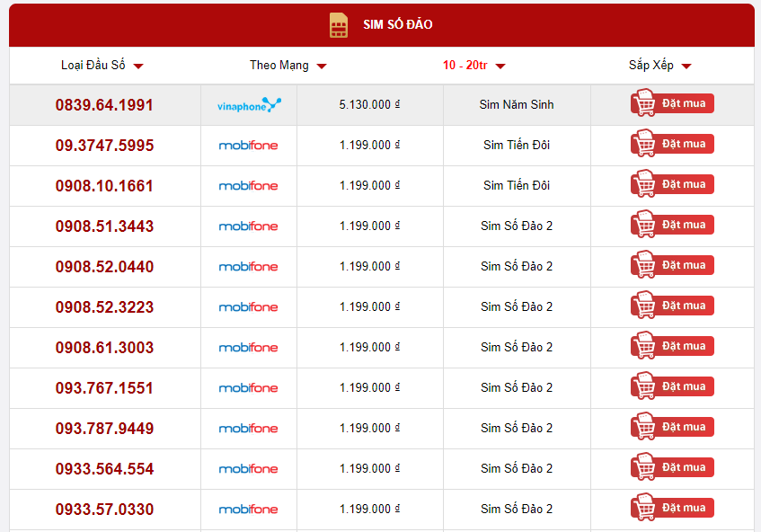761x532 pixels.
Task: Expand the 10 - 20tr price filter
Action: 473,66
